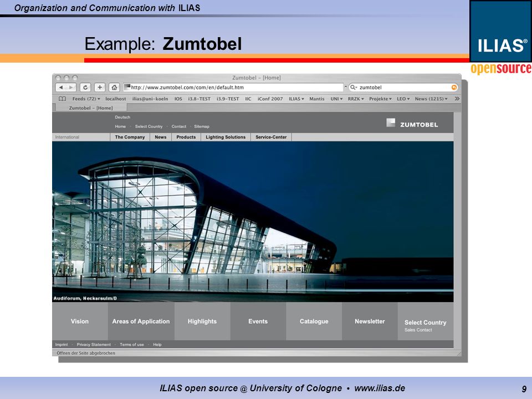Open the localhost bookmark
Screen dimensions: 532x399
pos(116,99)
